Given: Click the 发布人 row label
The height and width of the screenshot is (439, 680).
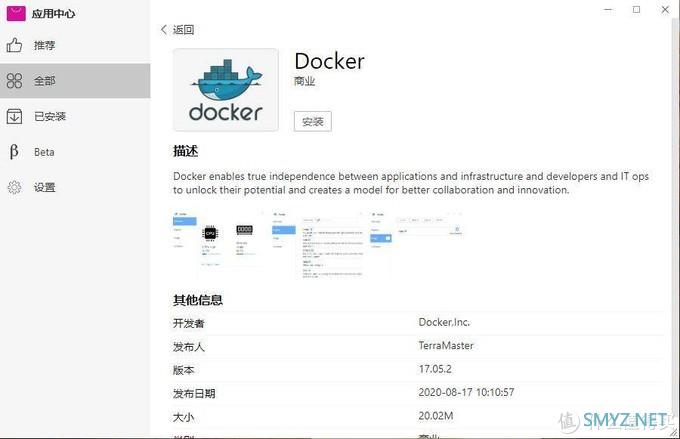Looking at the screenshot, I should tap(189, 347).
